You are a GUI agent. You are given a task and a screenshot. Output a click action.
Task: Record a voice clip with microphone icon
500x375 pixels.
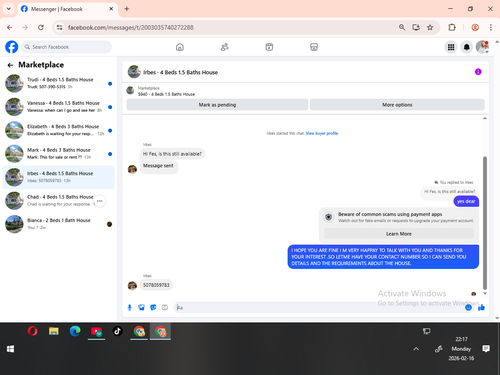click(x=130, y=307)
